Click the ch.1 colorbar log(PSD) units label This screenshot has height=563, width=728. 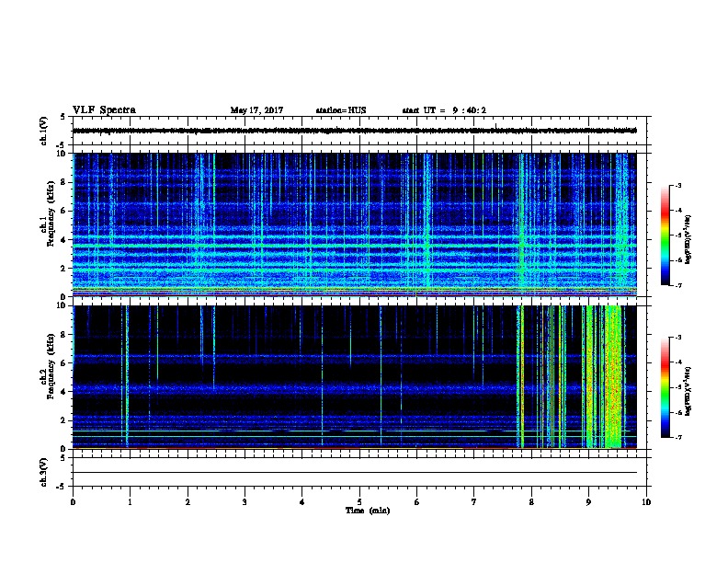[x=688, y=239]
